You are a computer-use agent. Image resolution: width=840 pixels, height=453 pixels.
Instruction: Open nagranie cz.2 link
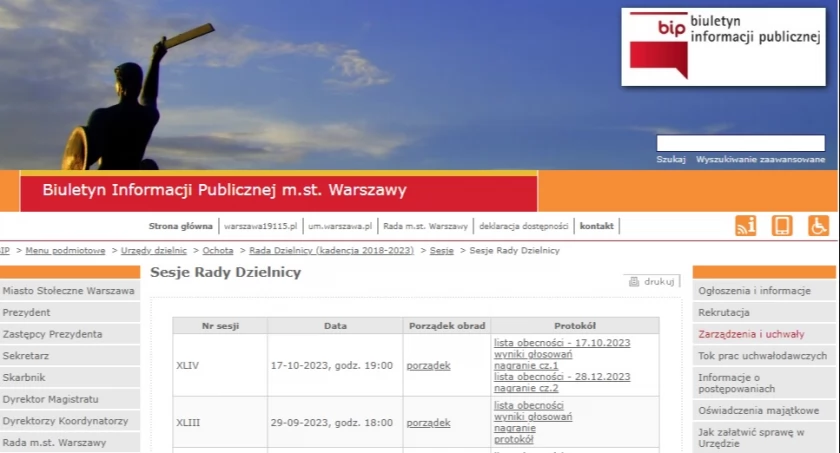(526, 388)
